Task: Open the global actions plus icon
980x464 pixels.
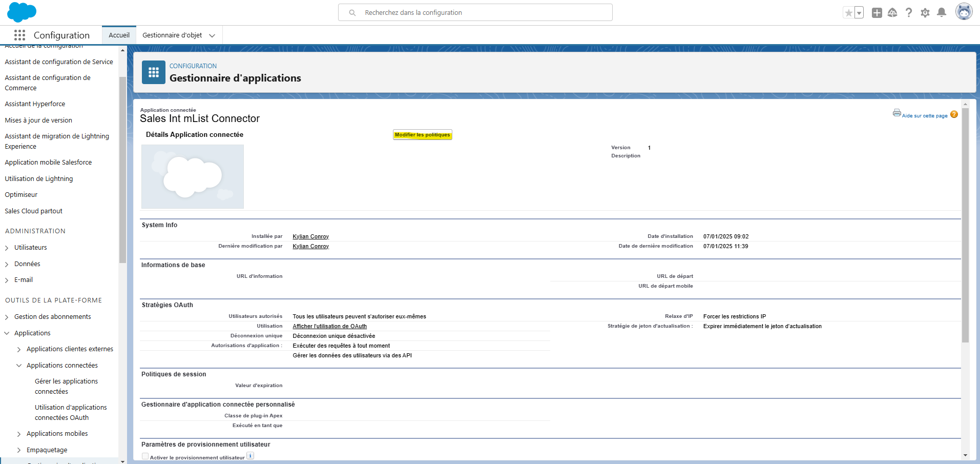Action: pos(877,13)
